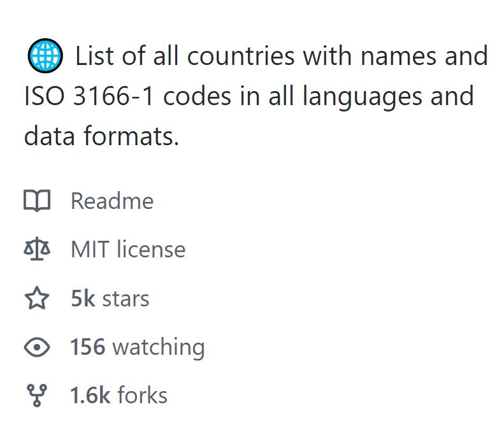This screenshot has height=444, width=504.
Task: Click the word 'forks' after 1.6k
Action: point(142,396)
